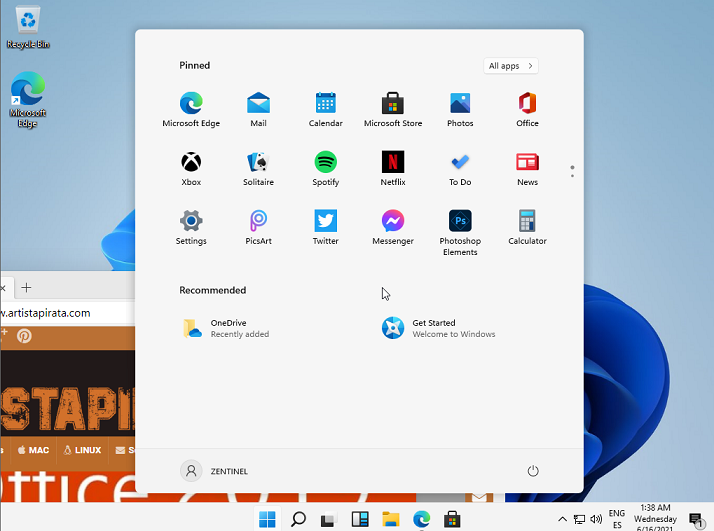This screenshot has height=531, width=714.
Task: Open volume control in system tray
Action: click(596, 519)
